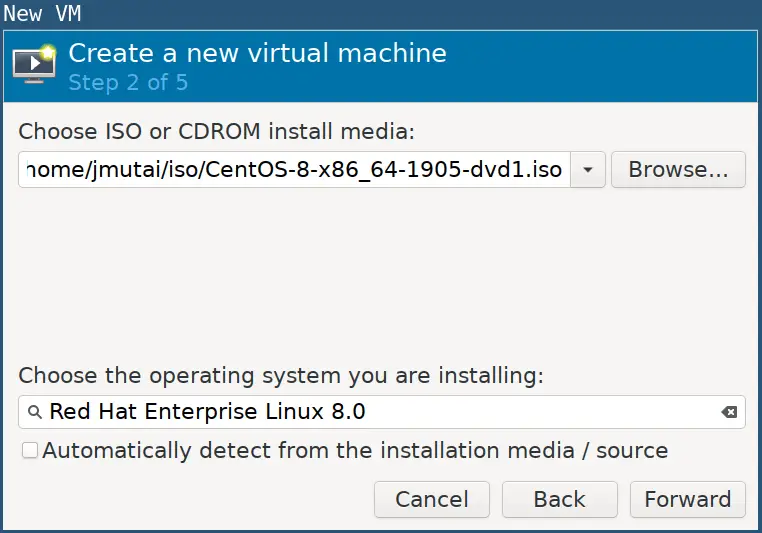
Task: Click the Red Hat Enterprise Linux 8.0 field
Action: coord(381,412)
